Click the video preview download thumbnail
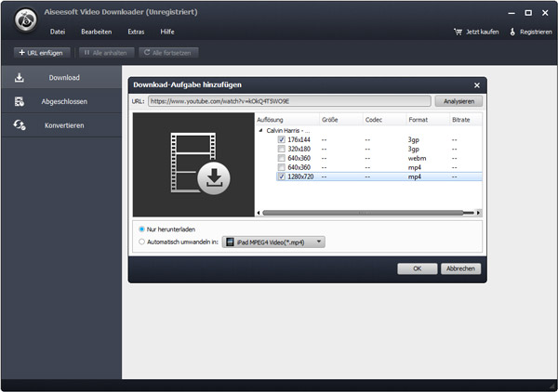This screenshot has height=392, width=558. [193, 164]
